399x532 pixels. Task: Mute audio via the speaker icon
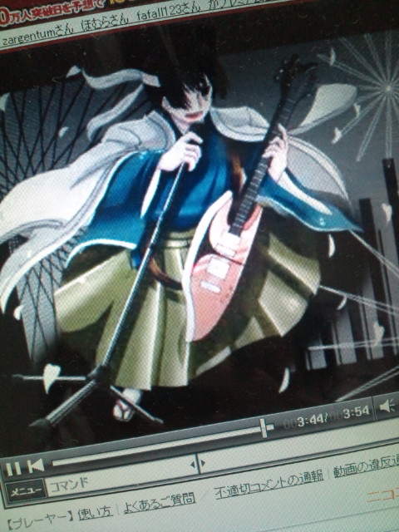[388, 406]
